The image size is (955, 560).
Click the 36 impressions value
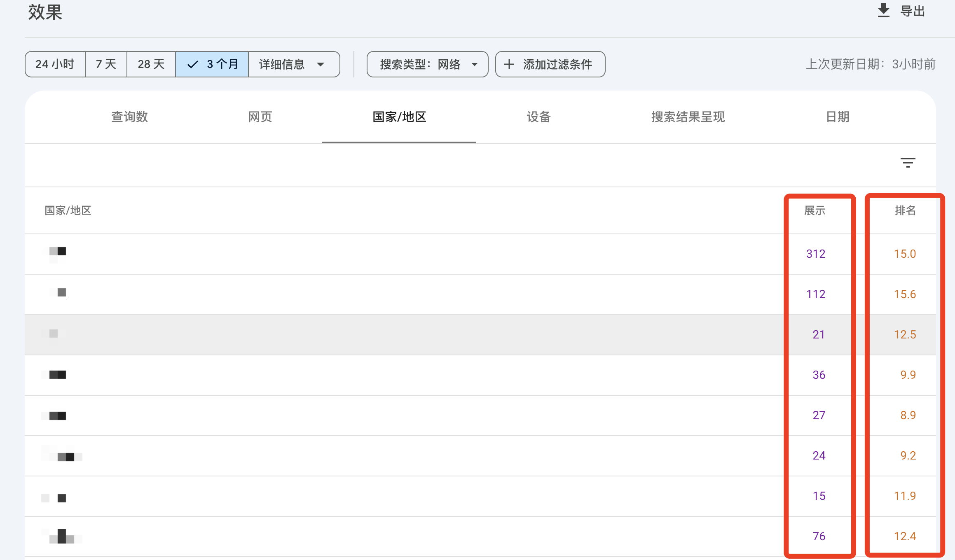[x=819, y=375]
